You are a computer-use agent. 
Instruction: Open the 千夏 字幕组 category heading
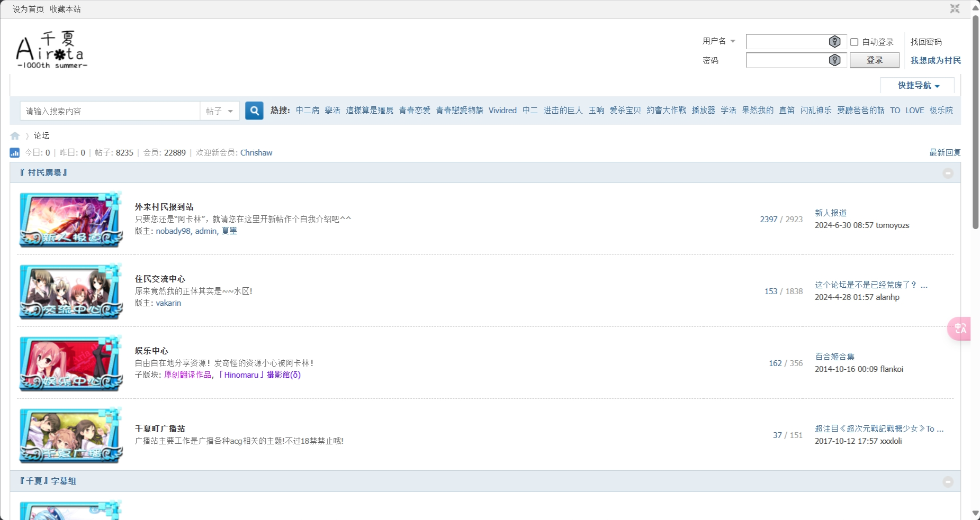[x=48, y=481]
